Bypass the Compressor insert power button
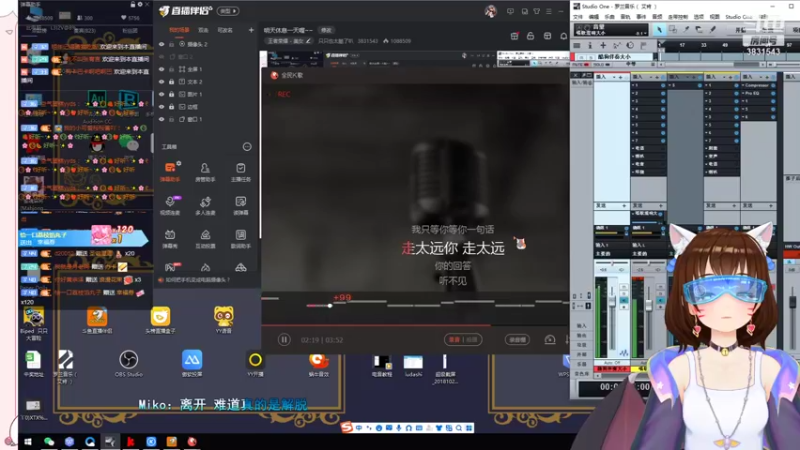The height and width of the screenshot is (450, 800). [x=773, y=86]
